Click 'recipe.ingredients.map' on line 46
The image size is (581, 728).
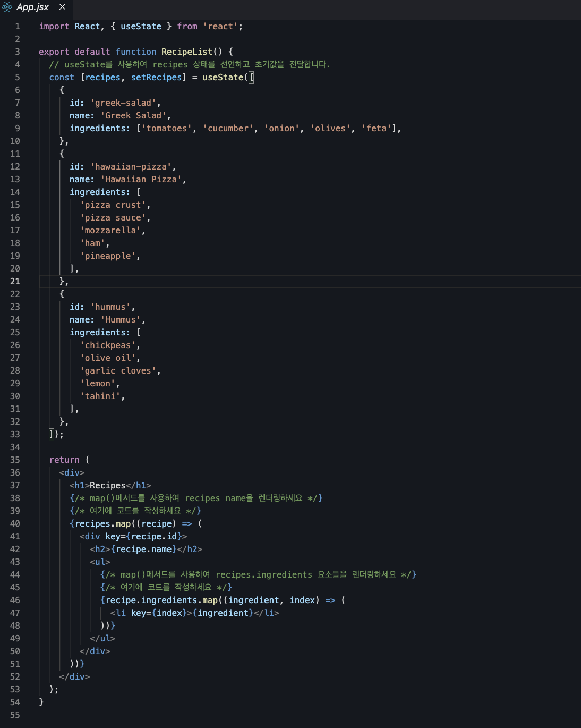coord(161,600)
